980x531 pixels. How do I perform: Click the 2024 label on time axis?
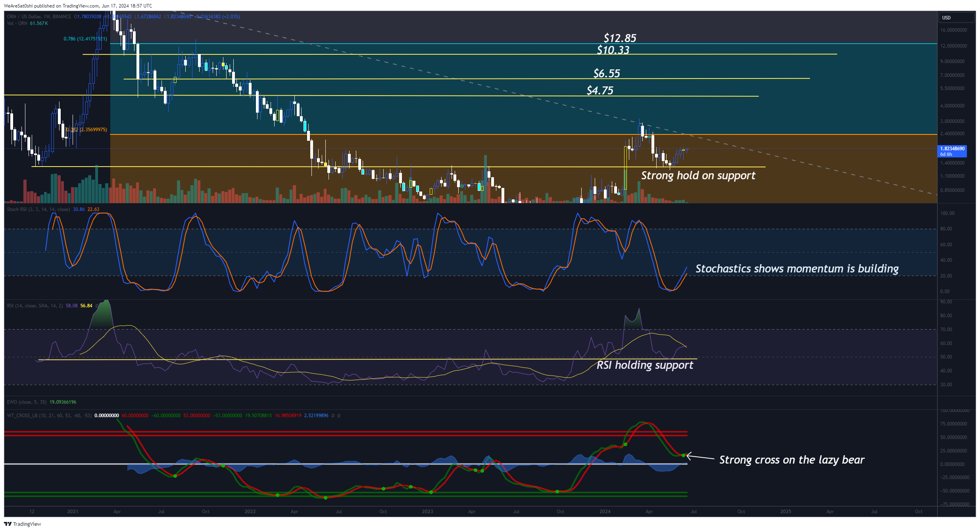[605, 512]
